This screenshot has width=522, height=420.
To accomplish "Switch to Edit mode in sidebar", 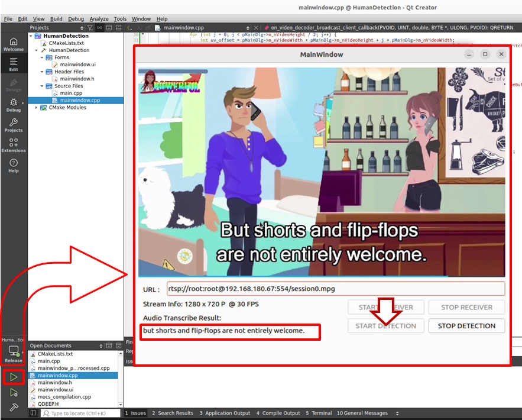I will pyautogui.click(x=14, y=64).
